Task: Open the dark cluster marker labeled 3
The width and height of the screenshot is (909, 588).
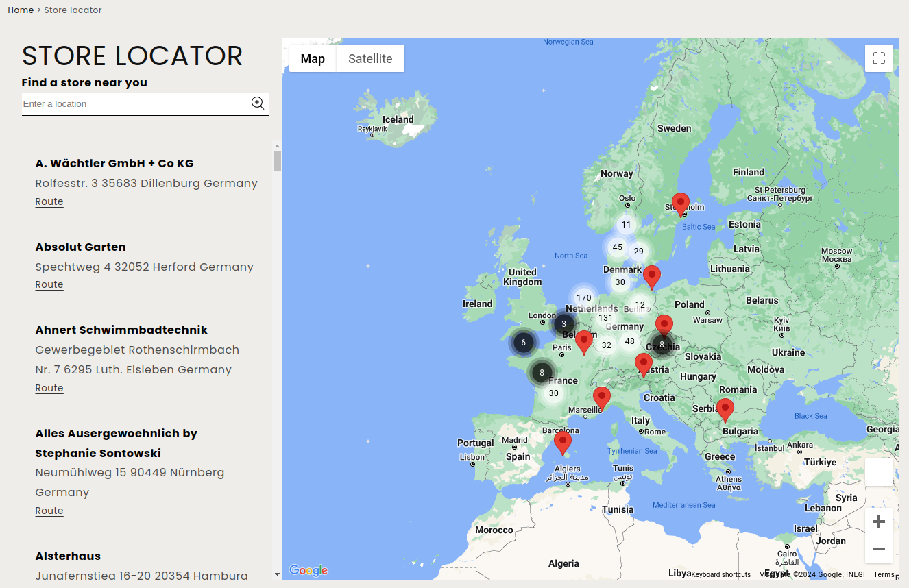Action: tap(564, 324)
